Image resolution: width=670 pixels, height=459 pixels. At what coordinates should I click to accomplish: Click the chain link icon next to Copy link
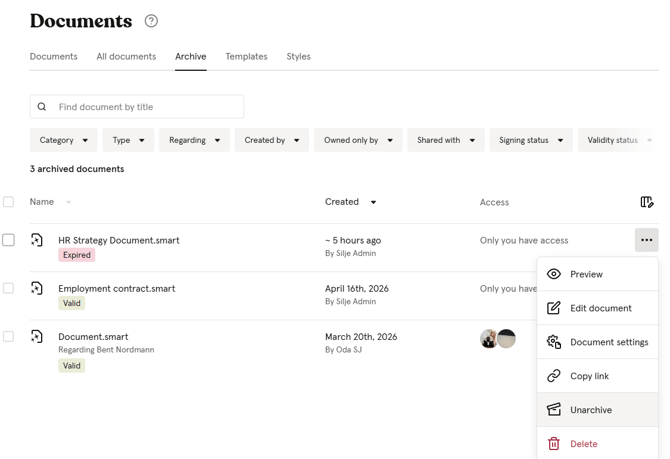tap(554, 376)
